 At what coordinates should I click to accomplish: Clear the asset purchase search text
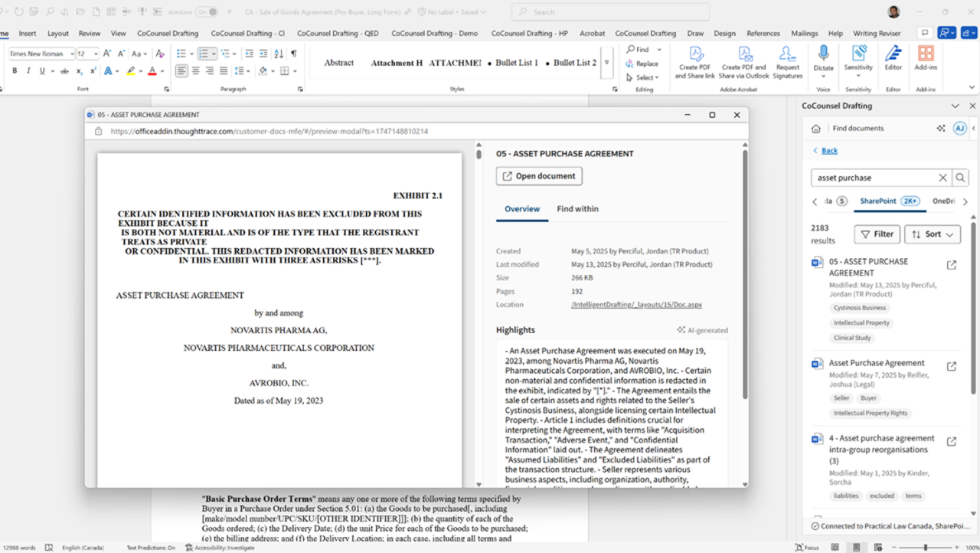point(942,178)
